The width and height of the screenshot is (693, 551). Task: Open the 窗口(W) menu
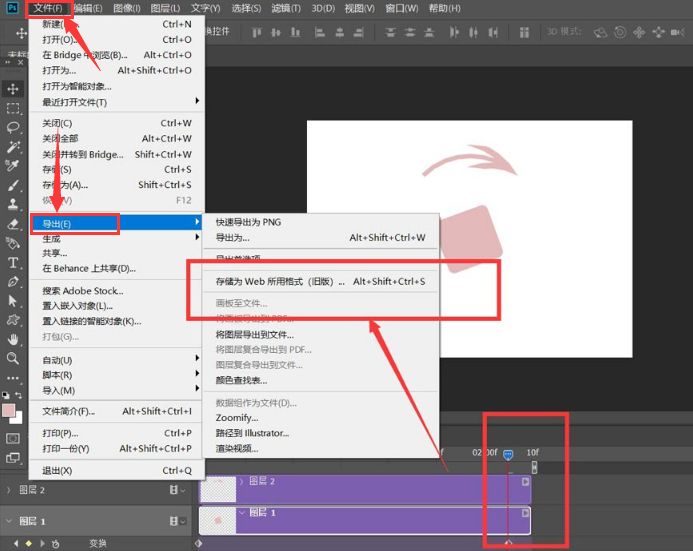point(402,8)
